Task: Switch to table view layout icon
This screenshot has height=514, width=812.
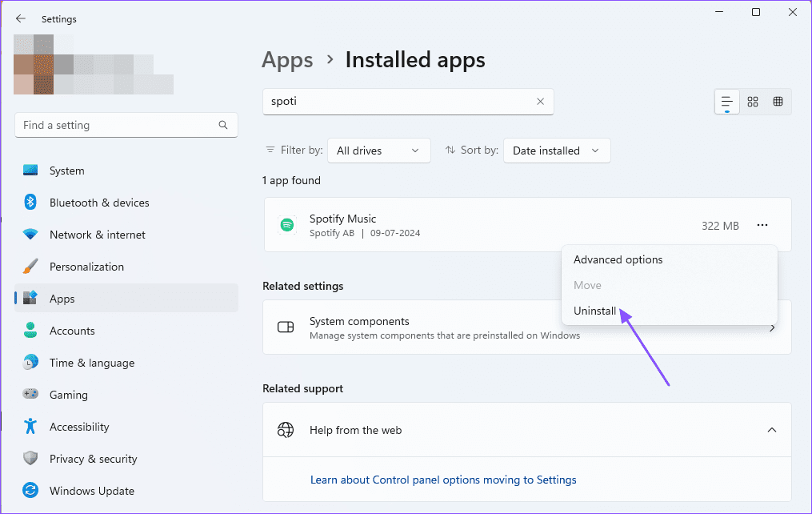Action: [x=778, y=102]
